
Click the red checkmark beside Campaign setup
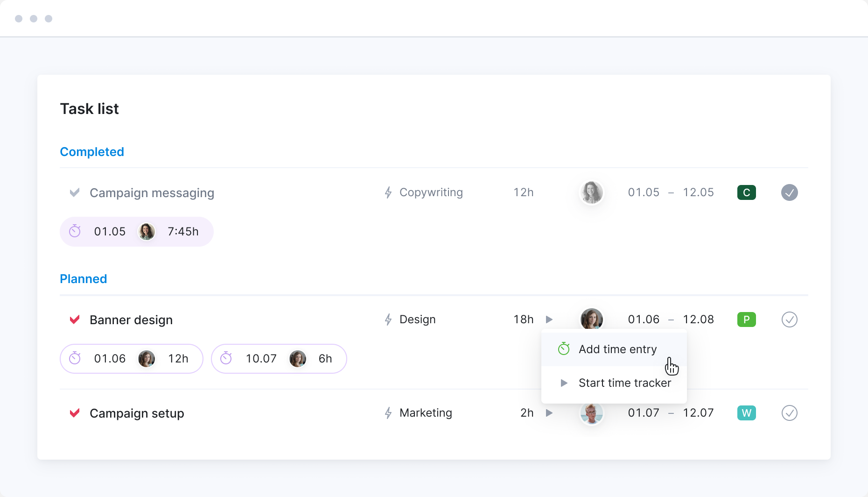tap(75, 413)
